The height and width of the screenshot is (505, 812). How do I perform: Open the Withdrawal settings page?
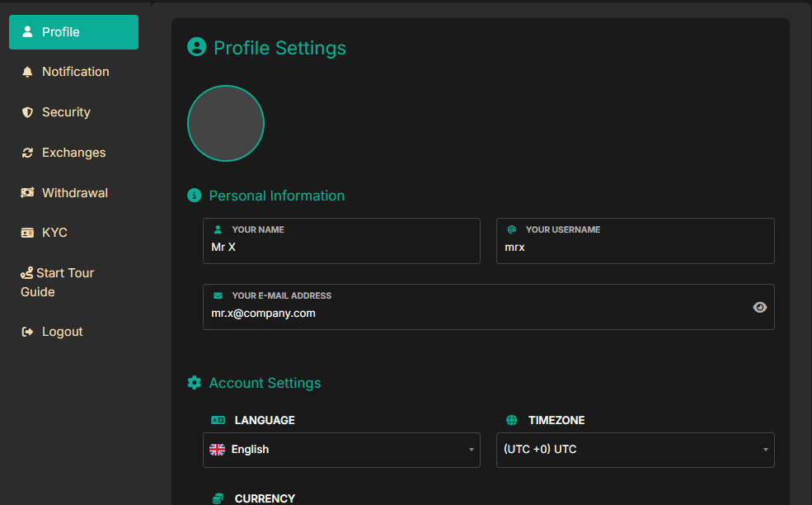click(x=75, y=193)
